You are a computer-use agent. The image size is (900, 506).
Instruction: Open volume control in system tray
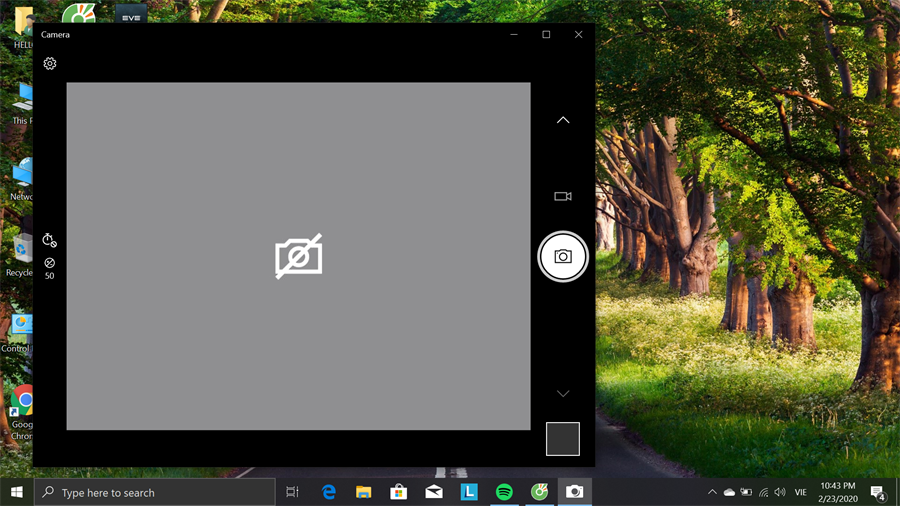[x=780, y=492]
